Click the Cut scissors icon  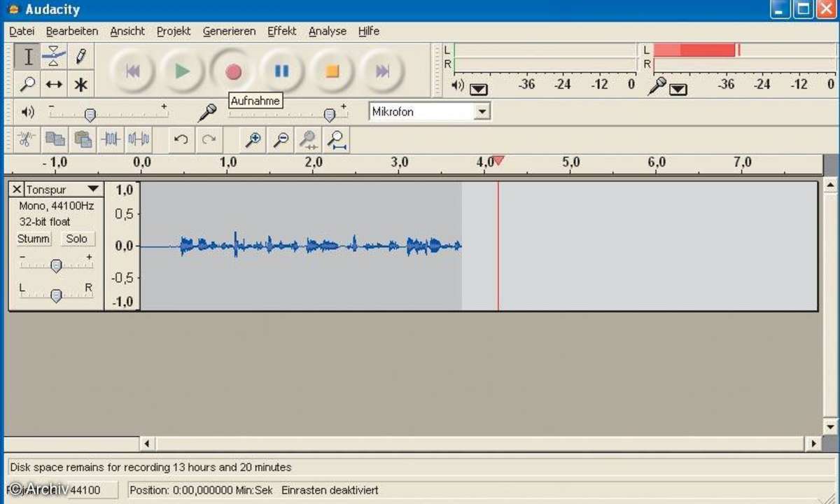click(x=27, y=139)
